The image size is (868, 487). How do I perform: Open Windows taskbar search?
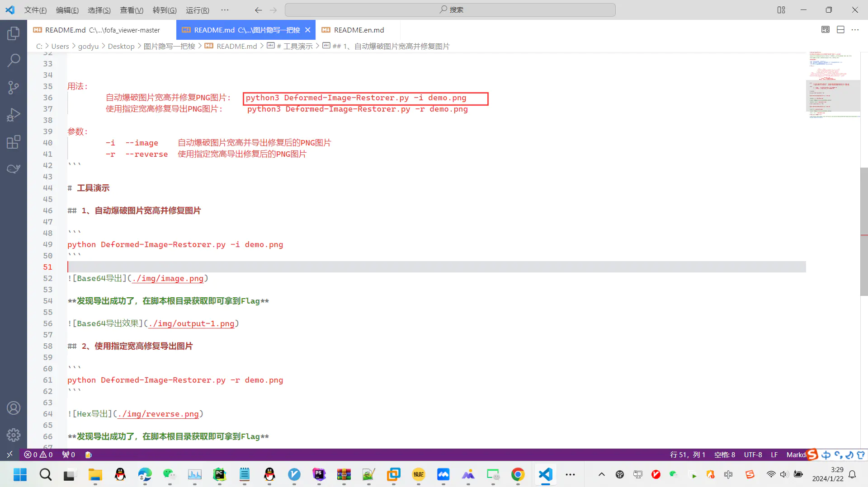(45, 474)
